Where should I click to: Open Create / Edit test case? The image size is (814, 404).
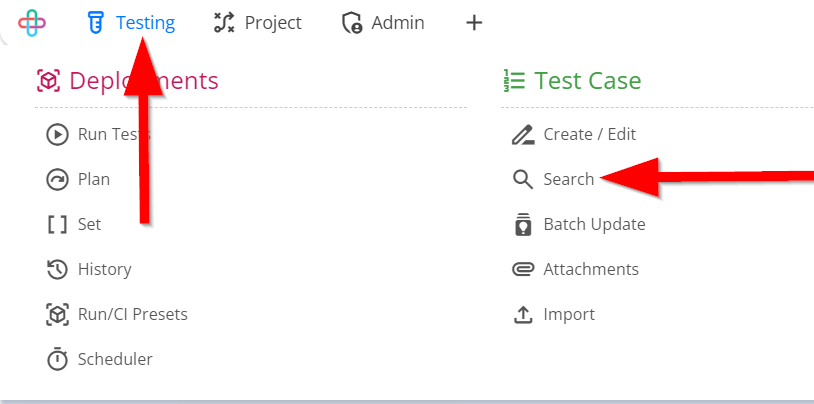590,134
